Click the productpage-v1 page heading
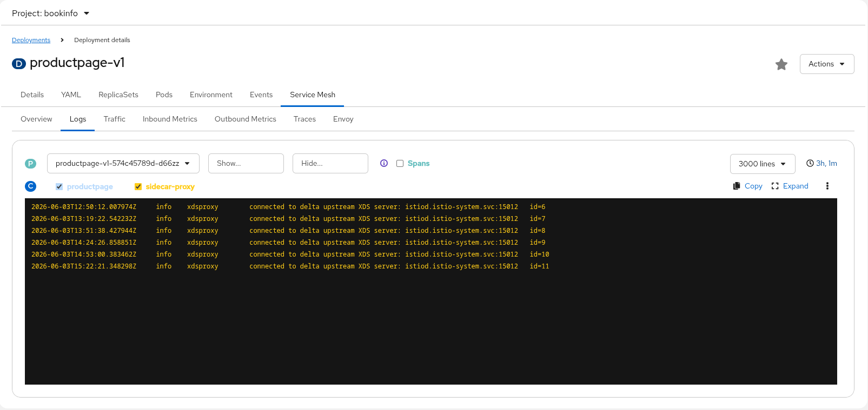 pos(77,63)
